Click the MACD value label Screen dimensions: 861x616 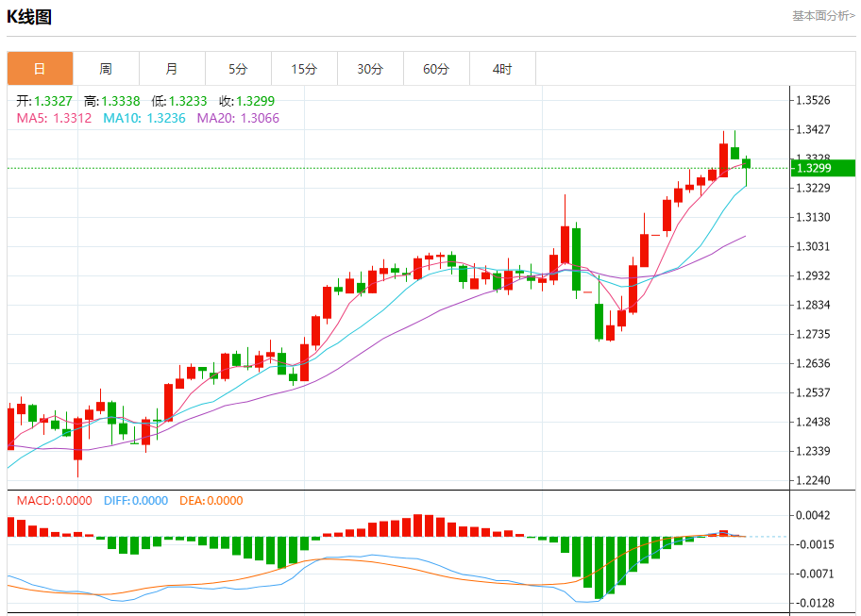point(54,501)
